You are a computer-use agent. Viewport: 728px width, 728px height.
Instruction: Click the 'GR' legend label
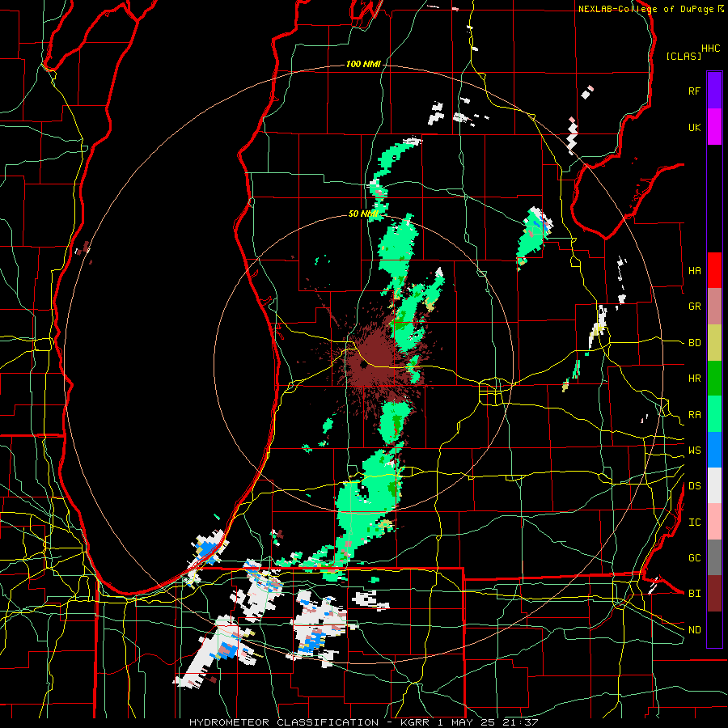click(x=694, y=307)
